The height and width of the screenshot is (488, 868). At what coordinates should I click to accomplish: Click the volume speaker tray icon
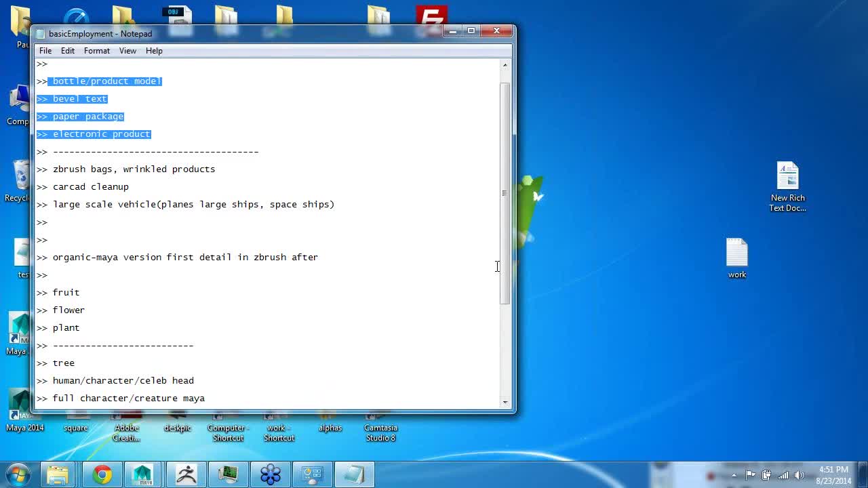(x=800, y=475)
